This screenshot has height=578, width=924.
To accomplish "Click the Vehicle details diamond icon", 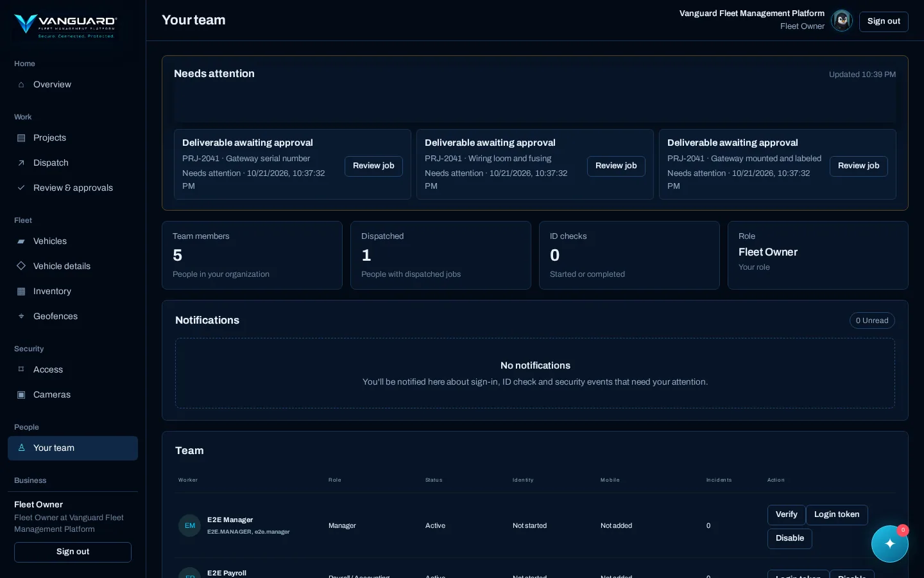I will click(x=21, y=267).
